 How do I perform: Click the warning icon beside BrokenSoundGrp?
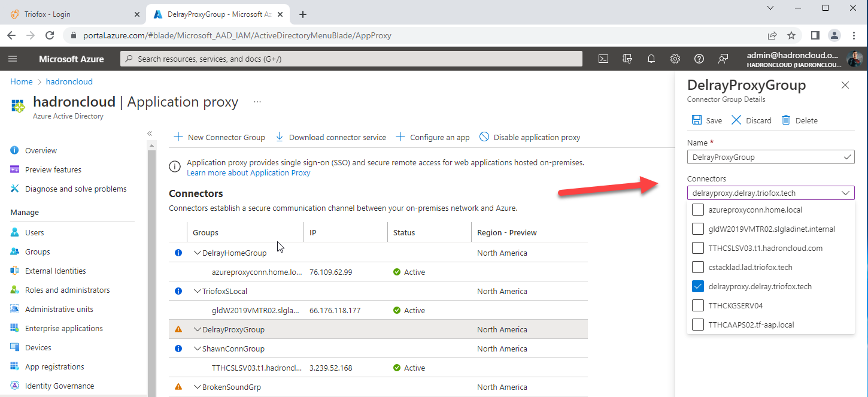point(178,387)
